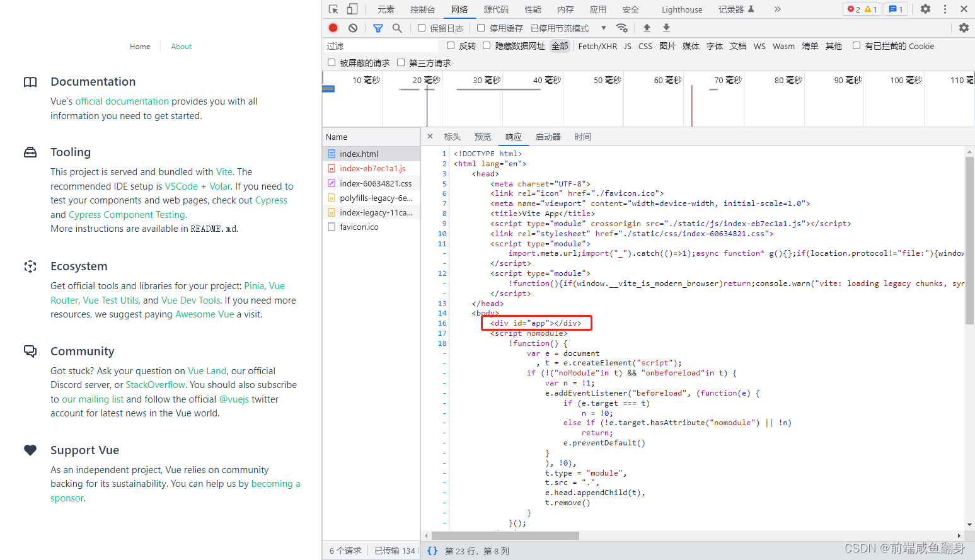The height and width of the screenshot is (560, 975).
Task: Sort requests by the Name column header
Action: (371, 137)
